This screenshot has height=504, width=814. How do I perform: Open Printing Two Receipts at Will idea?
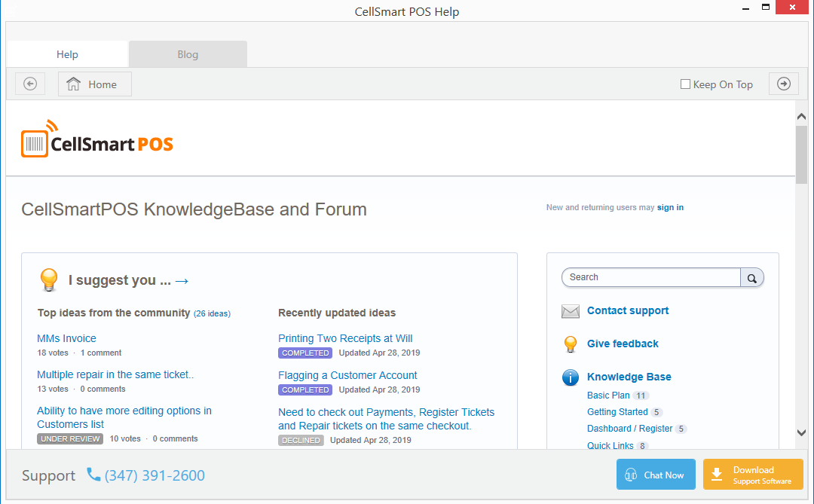pos(345,338)
